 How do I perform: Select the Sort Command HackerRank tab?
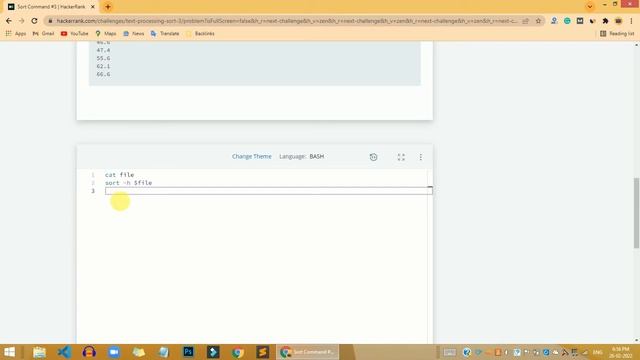point(51,7)
